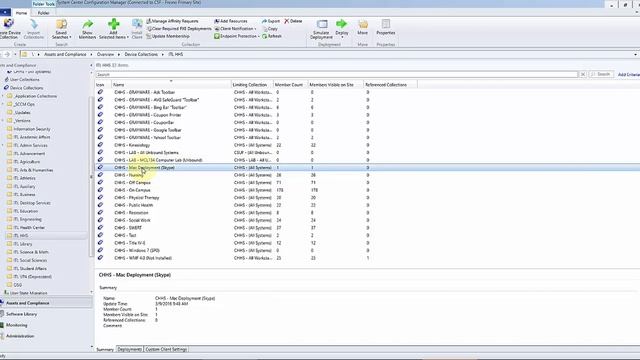This screenshot has width=640, height=360.
Task: Click the ITL Library folder icon
Action: pos(10,244)
